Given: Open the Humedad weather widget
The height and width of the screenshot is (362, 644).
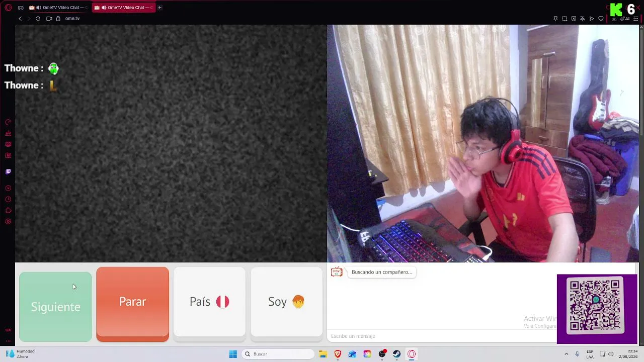Looking at the screenshot, I should point(20,354).
